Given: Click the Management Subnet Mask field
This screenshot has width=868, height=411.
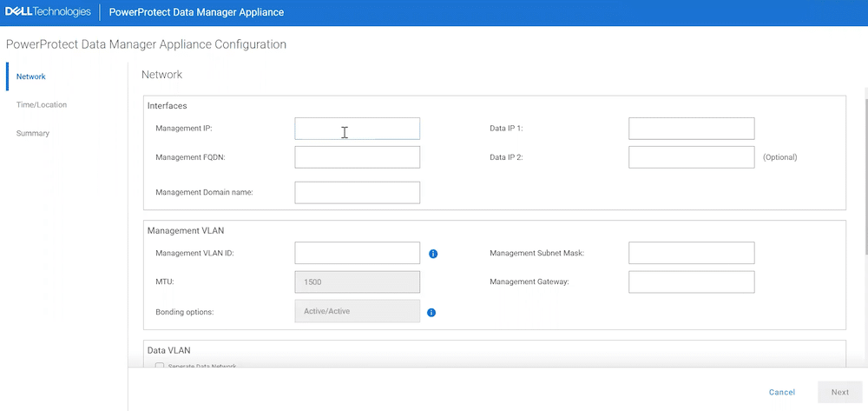Looking at the screenshot, I should (x=692, y=253).
